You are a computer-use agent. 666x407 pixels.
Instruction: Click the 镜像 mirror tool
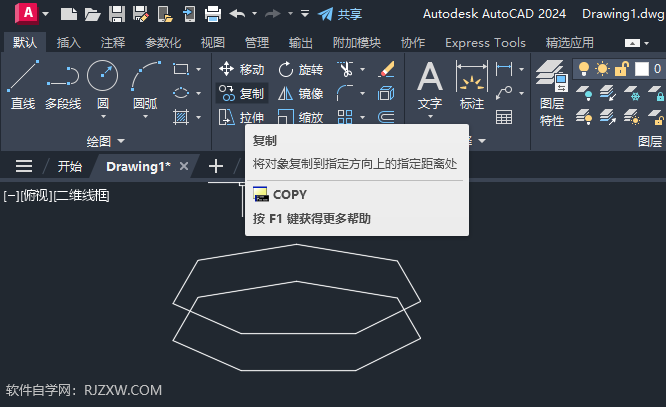pyautogui.click(x=301, y=93)
